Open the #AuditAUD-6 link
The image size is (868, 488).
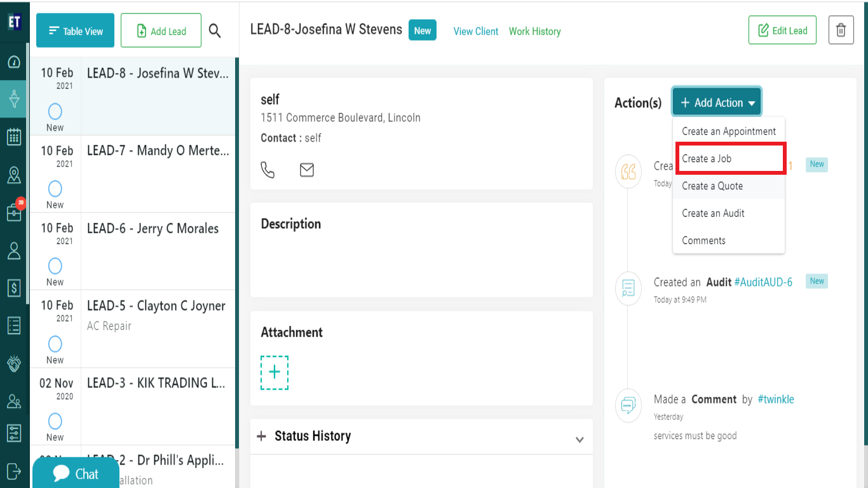pos(763,282)
